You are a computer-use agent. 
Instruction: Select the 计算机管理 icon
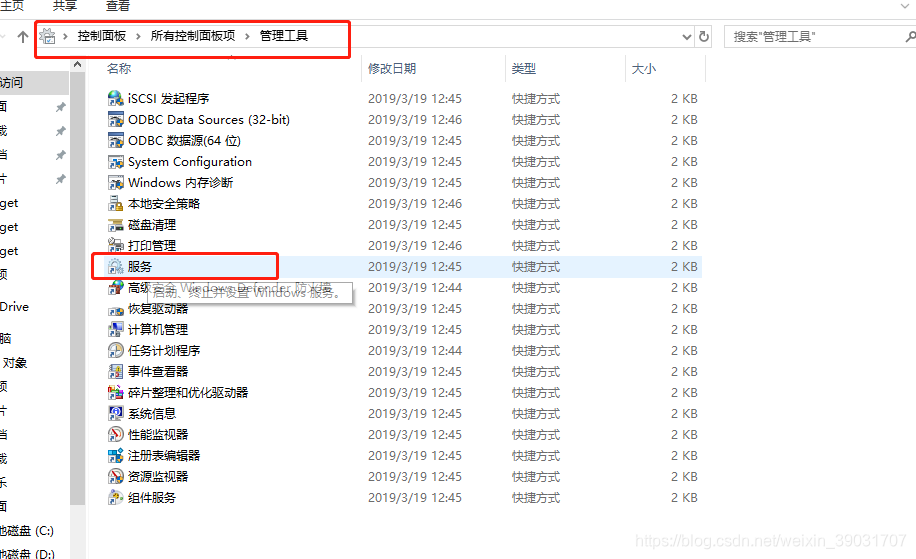tap(116, 329)
